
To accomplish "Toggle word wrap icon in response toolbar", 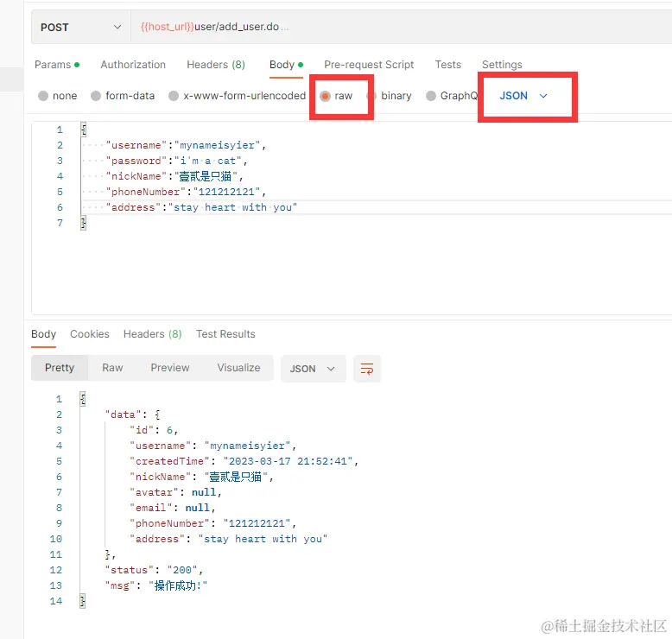I will point(367,369).
